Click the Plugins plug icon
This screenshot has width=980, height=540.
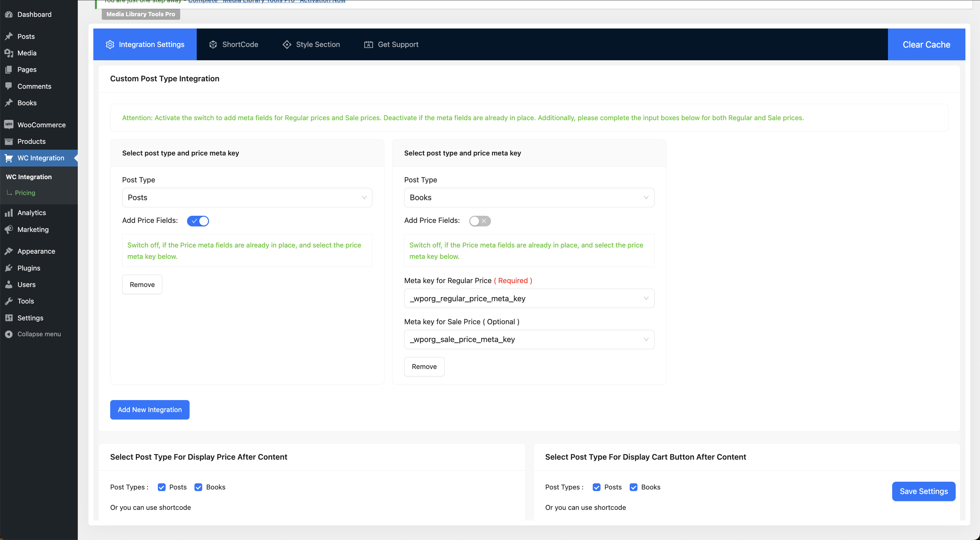9,268
